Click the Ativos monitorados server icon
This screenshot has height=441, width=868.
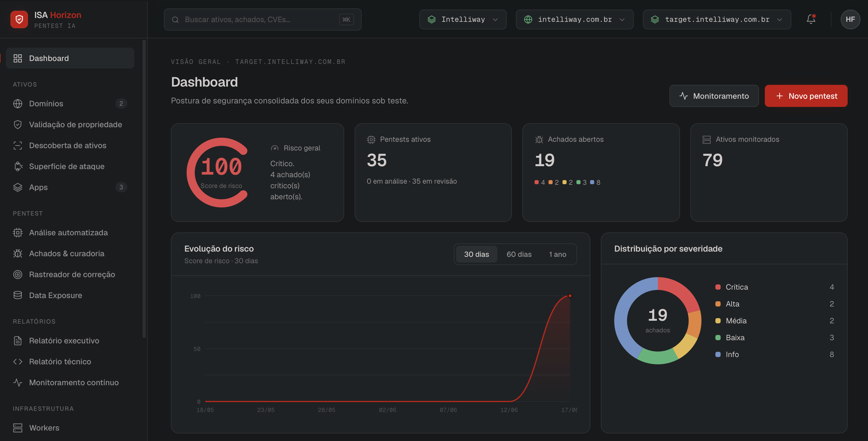(x=707, y=139)
